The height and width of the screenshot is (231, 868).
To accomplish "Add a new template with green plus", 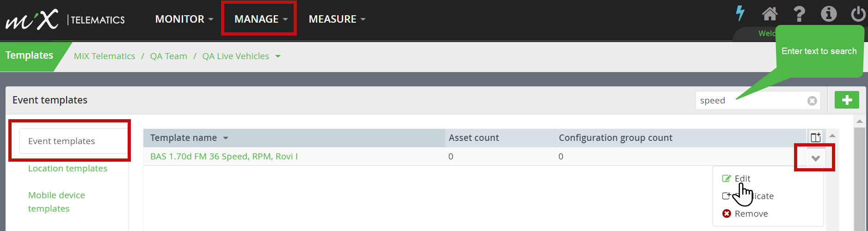I will click(x=847, y=100).
